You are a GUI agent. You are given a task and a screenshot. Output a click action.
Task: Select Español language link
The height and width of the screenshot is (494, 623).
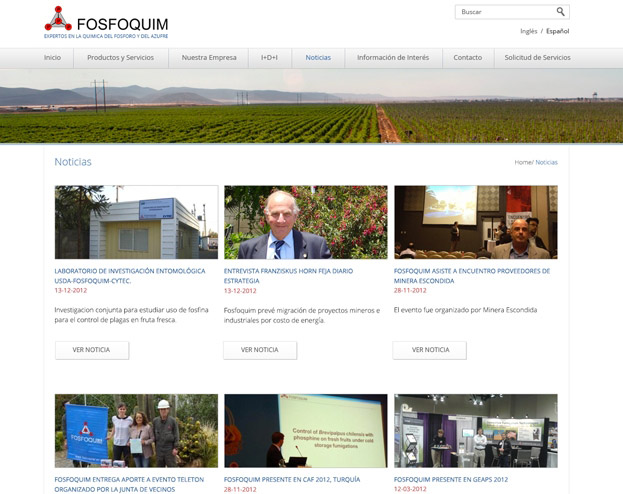tap(557, 31)
